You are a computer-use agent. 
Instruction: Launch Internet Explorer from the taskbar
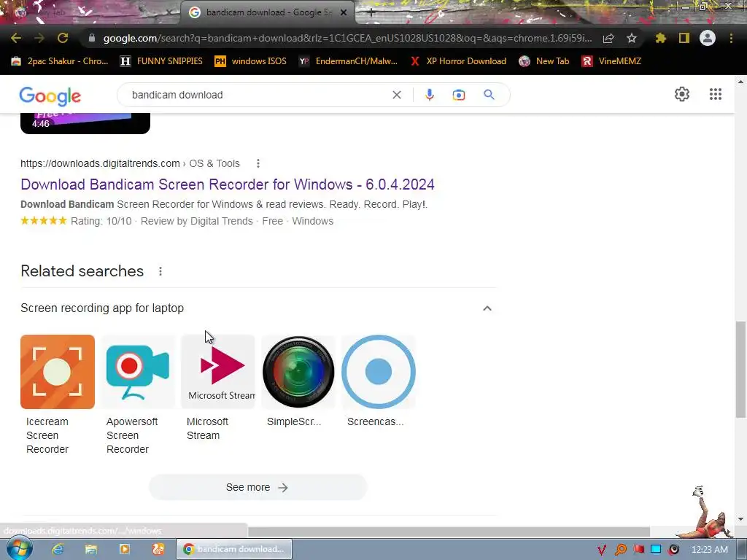(x=58, y=549)
